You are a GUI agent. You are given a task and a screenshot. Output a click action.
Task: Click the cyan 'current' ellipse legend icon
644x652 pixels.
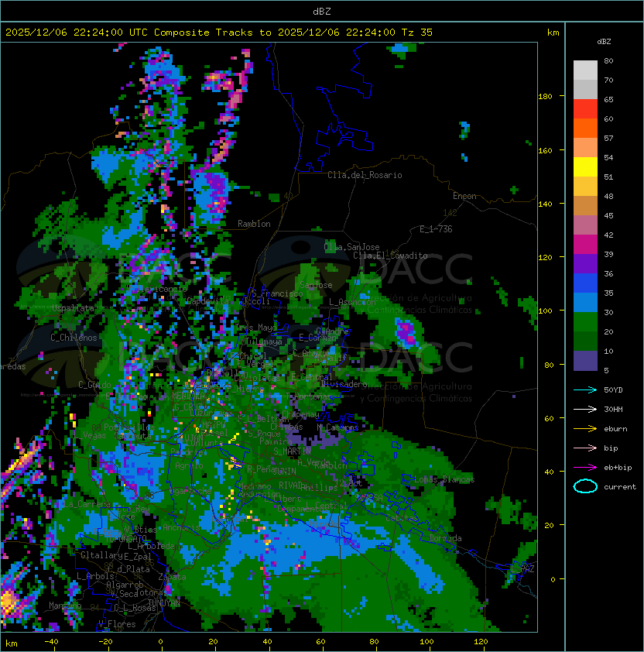(x=585, y=486)
